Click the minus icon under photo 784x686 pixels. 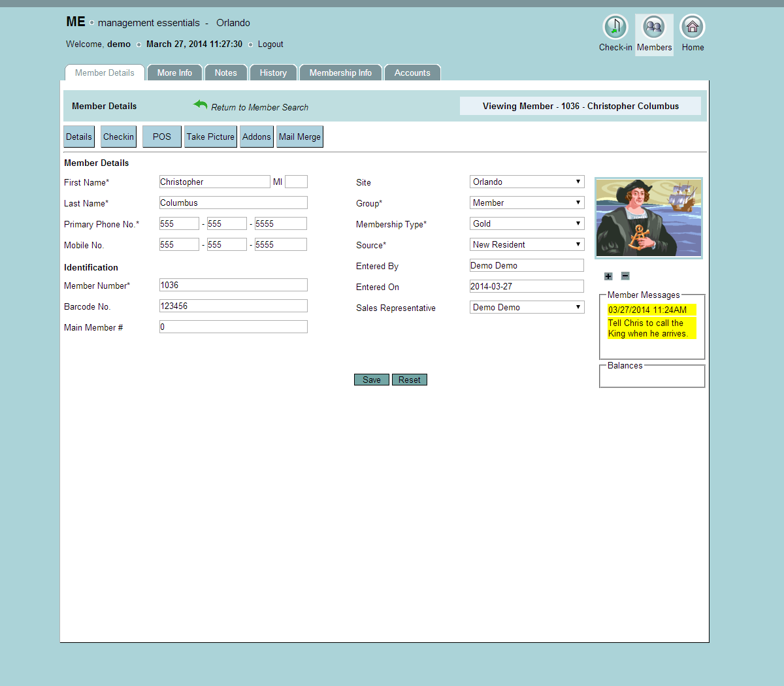(x=625, y=276)
